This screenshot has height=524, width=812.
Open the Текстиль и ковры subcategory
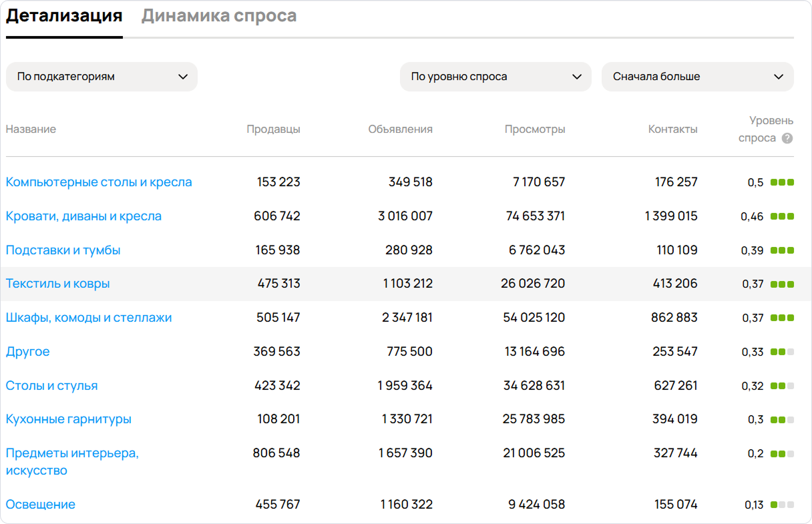[58, 284]
